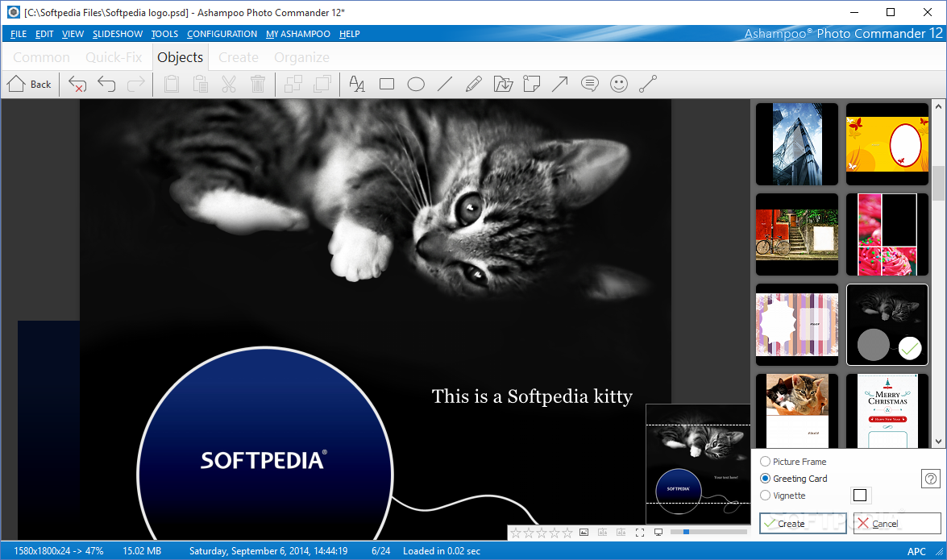This screenshot has height=560, width=947.
Task: Select the striped pastel starburst template
Action: [x=797, y=325]
